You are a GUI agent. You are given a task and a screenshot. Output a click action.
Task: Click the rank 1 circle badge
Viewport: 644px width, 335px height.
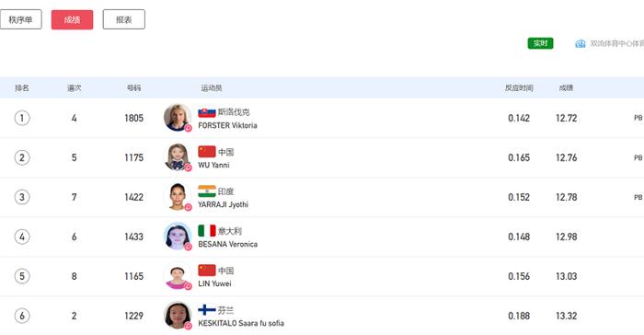(22, 118)
